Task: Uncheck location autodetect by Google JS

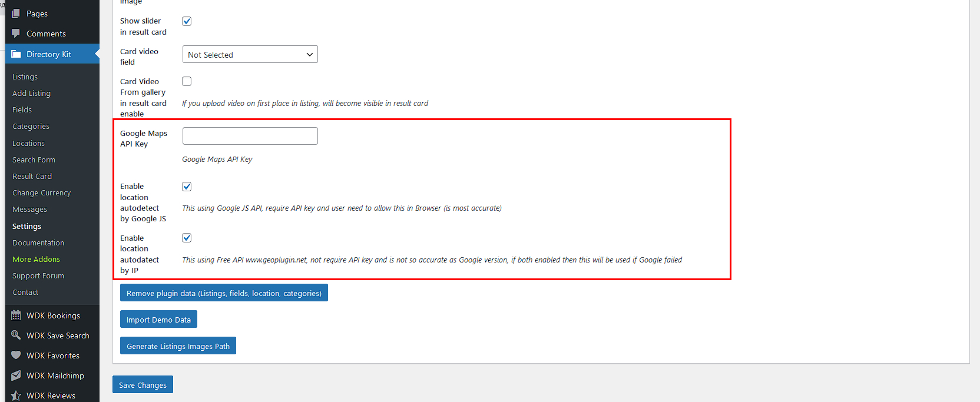Action: click(187, 187)
